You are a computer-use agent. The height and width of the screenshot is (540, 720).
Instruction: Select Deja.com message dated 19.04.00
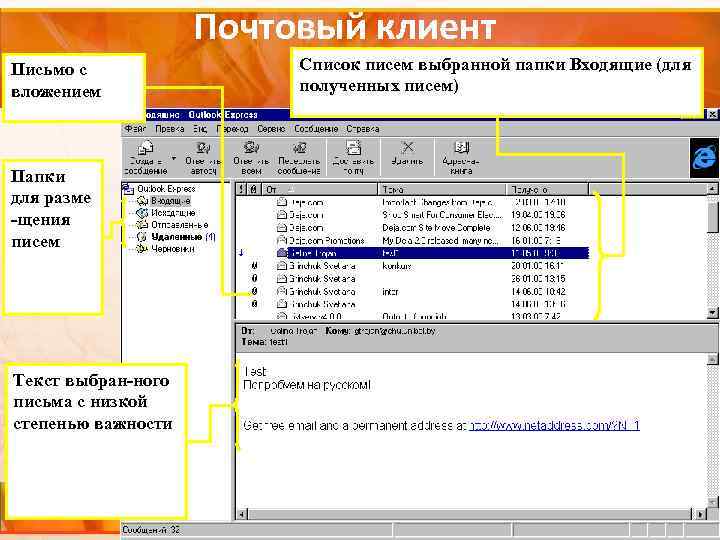point(412,214)
